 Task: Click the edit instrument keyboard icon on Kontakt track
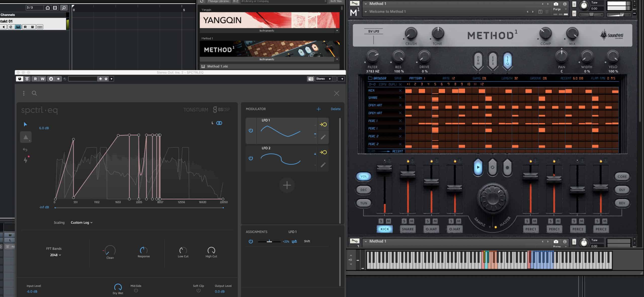point(18,27)
